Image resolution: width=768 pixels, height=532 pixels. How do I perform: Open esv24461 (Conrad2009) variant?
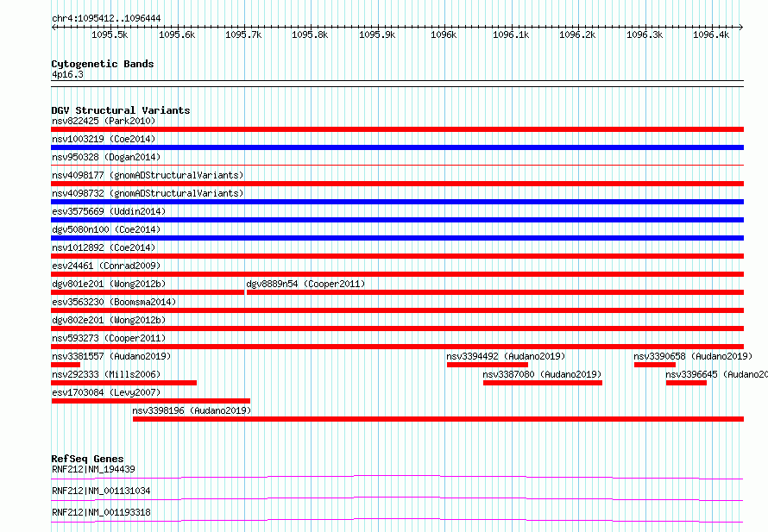[x=106, y=266]
